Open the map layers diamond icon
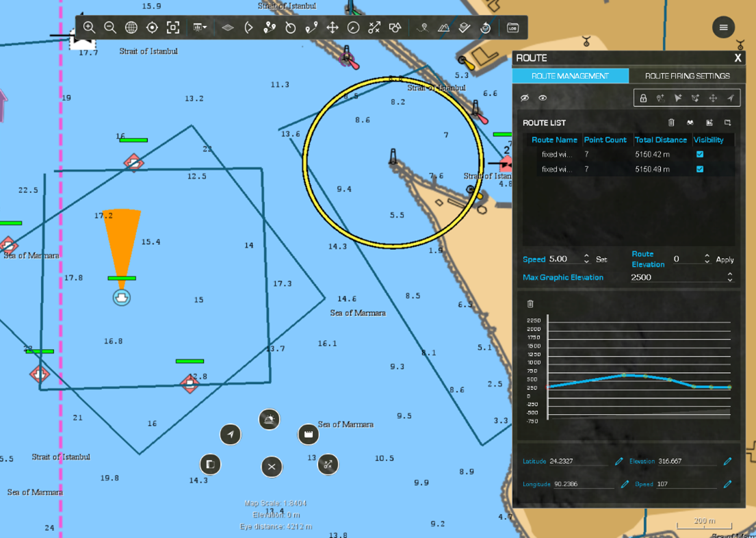The width and height of the screenshot is (756, 538). (x=228, y=27)
